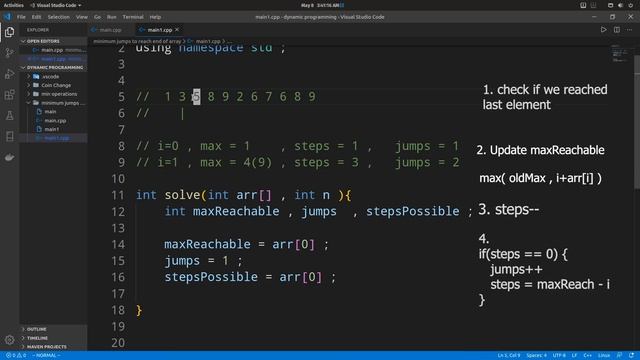Open the View menu
The image size is (640, 360).
click(x=82, y=17)
